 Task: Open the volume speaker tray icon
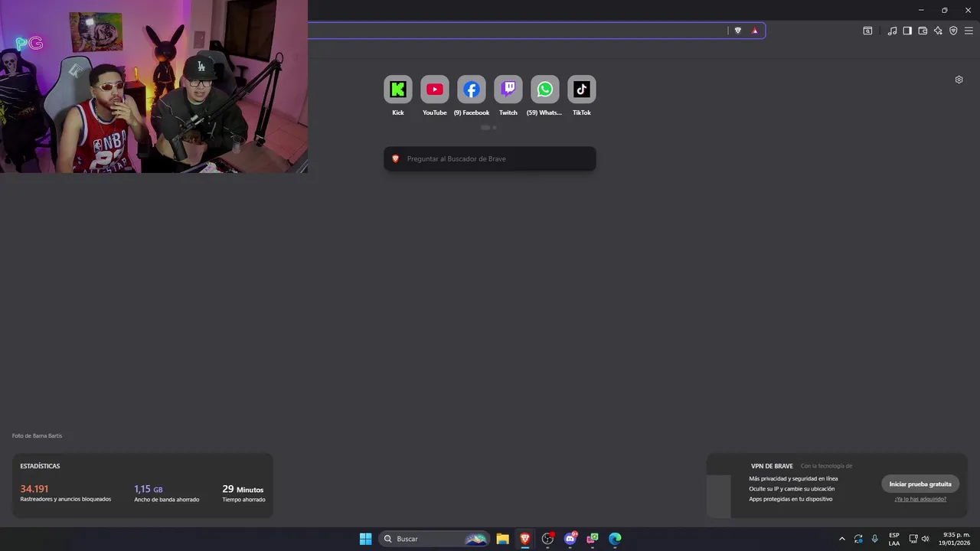tap(926, 539)
